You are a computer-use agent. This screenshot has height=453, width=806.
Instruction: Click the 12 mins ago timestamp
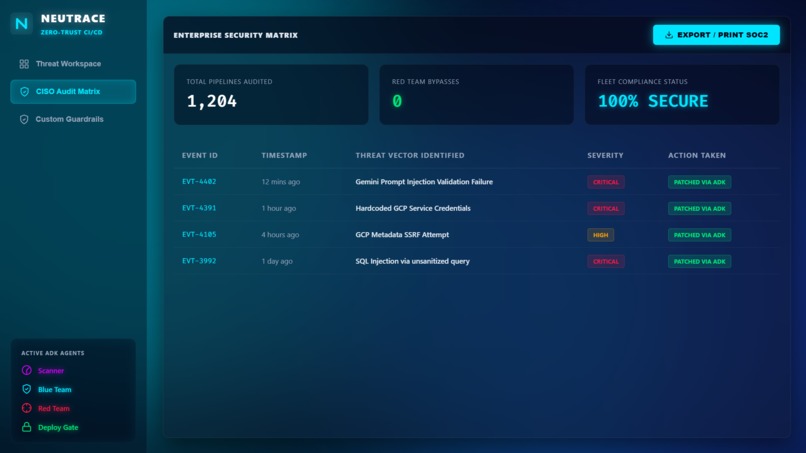coord(281,182)
